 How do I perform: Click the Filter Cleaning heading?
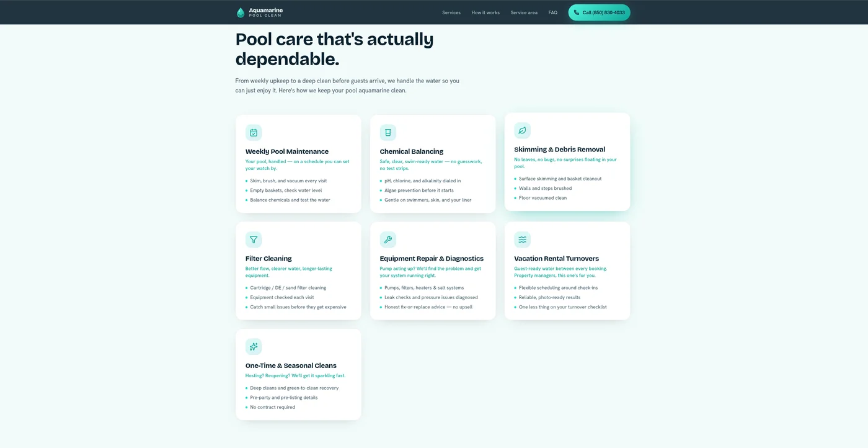pyautogui.click(x=268, y=259)
